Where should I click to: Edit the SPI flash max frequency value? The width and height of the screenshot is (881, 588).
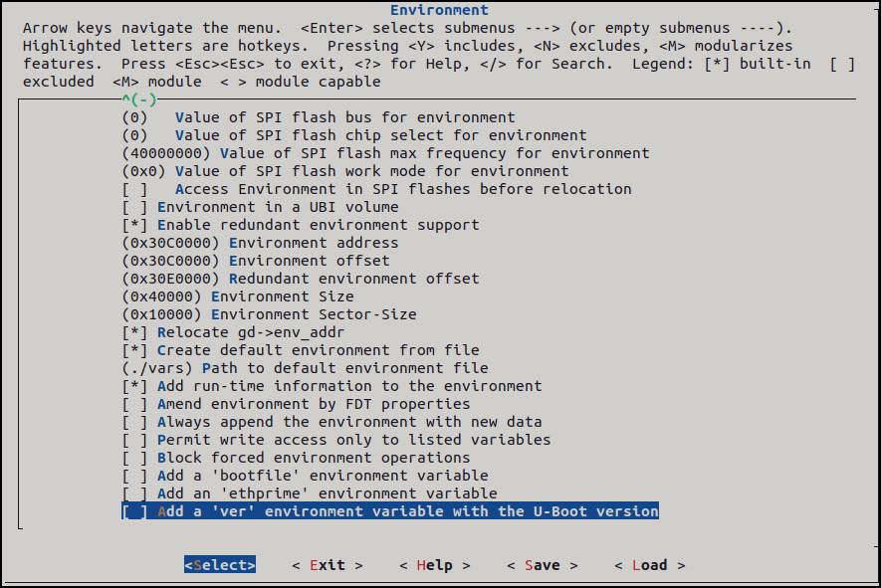pos(384,153)
